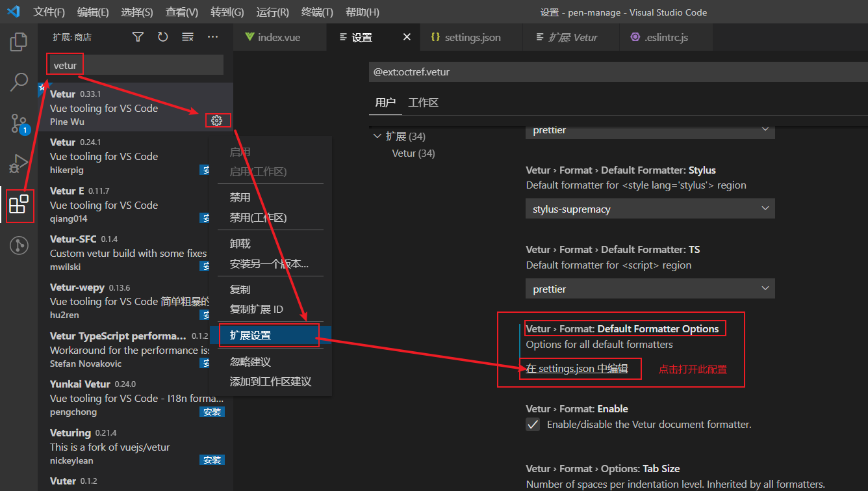Screen dimensions: 868x491
Task: Close the 设置 editor tab
Action: tap(407, 37)
